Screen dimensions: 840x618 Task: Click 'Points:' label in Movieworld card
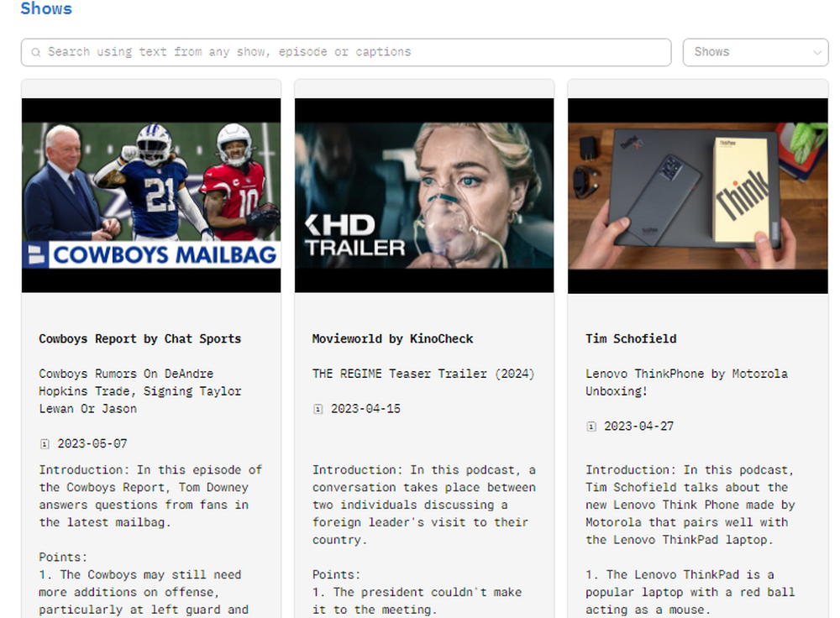(x=337, y=574)
